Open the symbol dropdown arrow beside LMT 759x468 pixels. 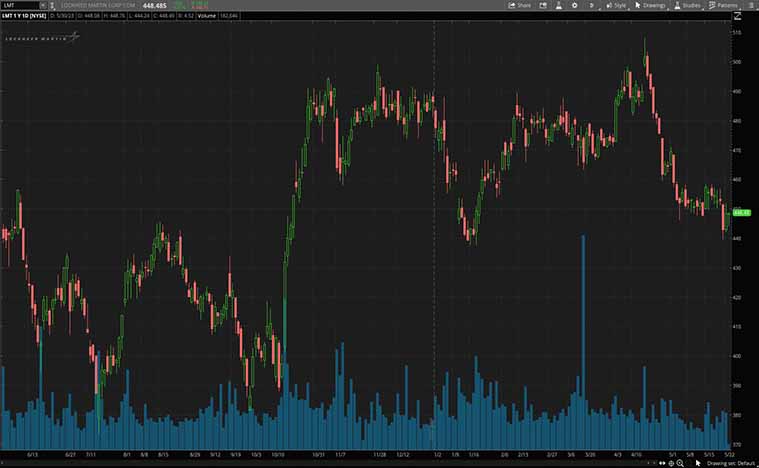(x=43, y=5)
